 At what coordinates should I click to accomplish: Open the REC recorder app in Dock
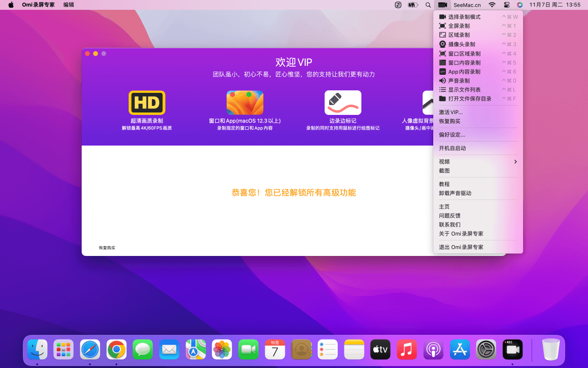512,350
